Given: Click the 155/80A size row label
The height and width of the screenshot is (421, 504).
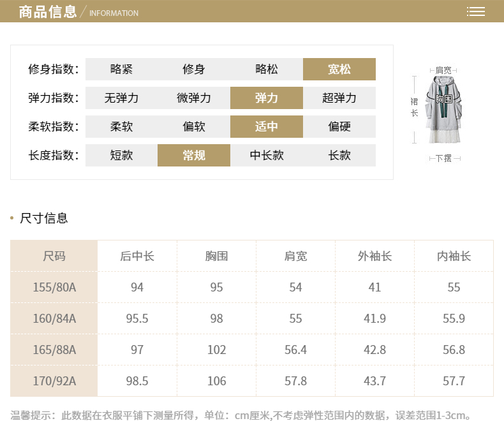Looking at the screenshot, I should 54,287.
